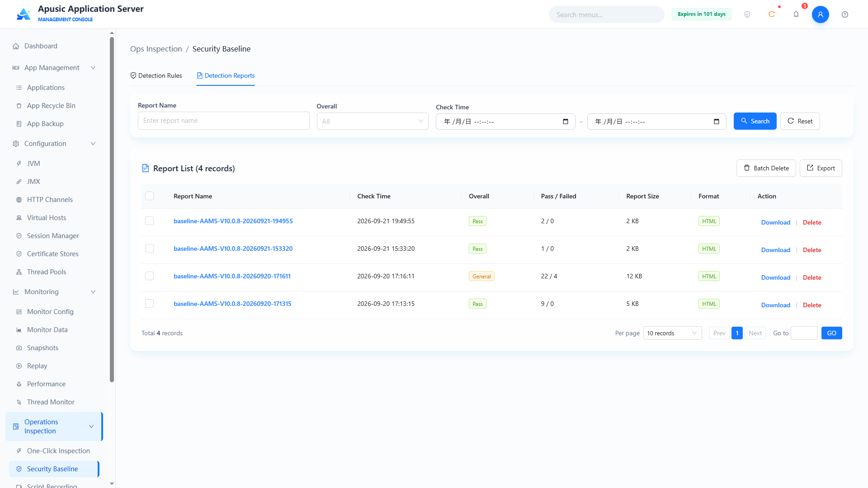Open the notifications bell
Viewport: 868px width, 488px height.
(796, 14)
